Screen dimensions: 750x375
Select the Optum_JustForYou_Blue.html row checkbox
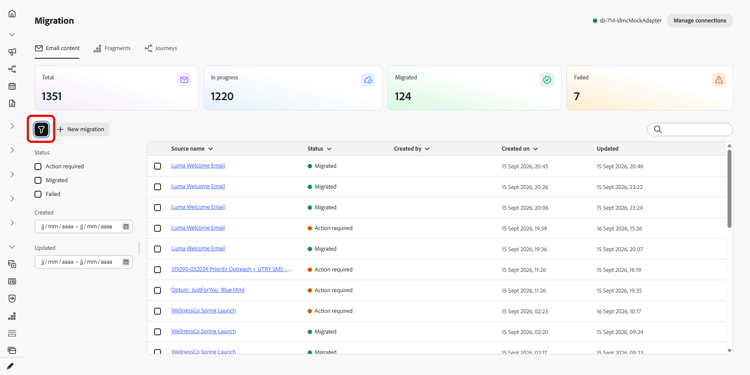(157, 290)
